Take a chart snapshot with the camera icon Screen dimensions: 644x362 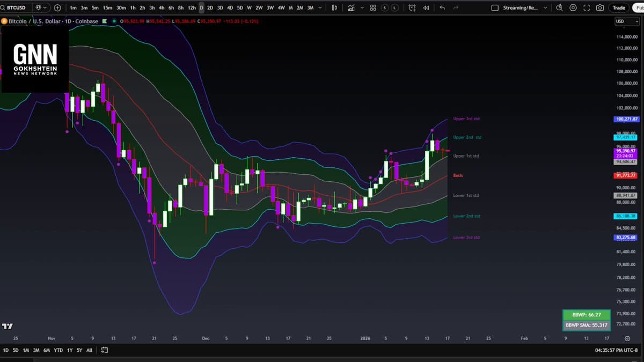pos(600,8)
